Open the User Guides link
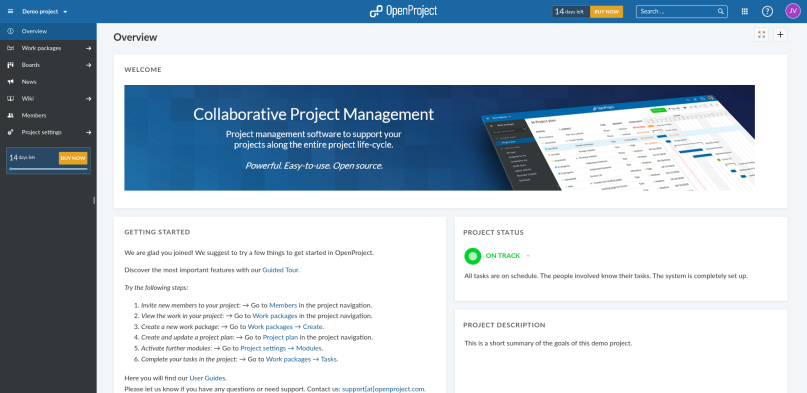807x393 pixels. pyautogui.click(x=208, y=378)
